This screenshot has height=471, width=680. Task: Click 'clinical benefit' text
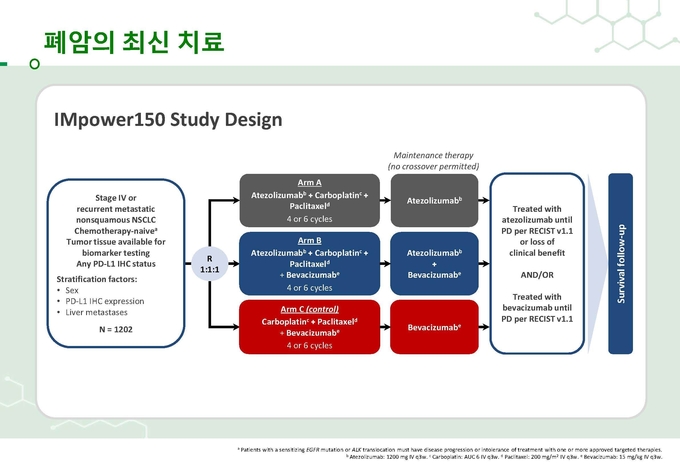pyautogui.click(x=537, y=253)
